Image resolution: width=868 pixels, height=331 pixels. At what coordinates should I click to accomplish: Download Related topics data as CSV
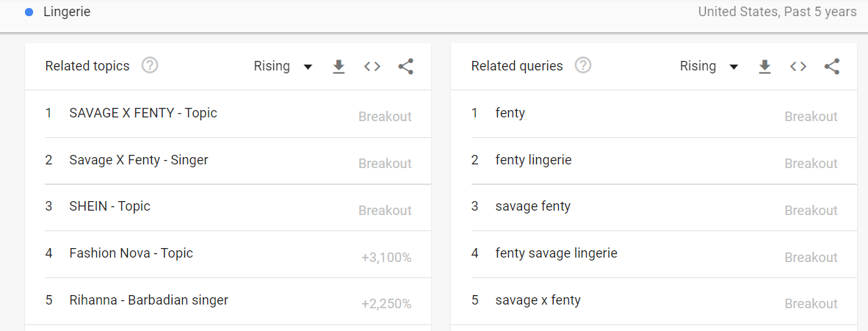tap(339, 67)
